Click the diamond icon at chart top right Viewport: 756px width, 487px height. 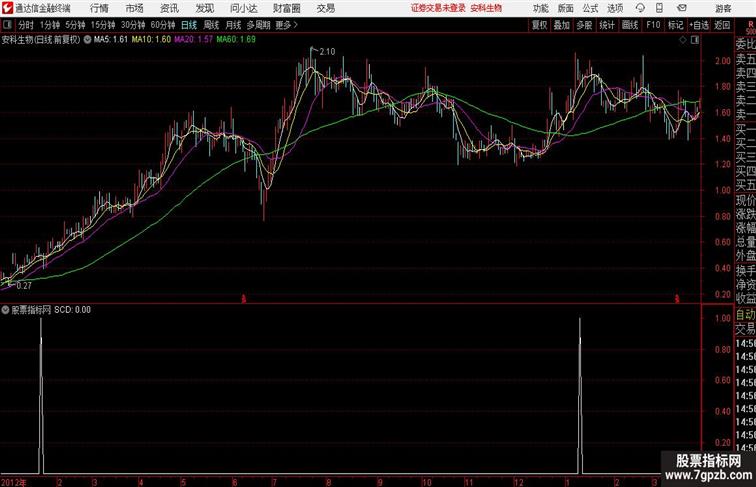coord(683,40)
